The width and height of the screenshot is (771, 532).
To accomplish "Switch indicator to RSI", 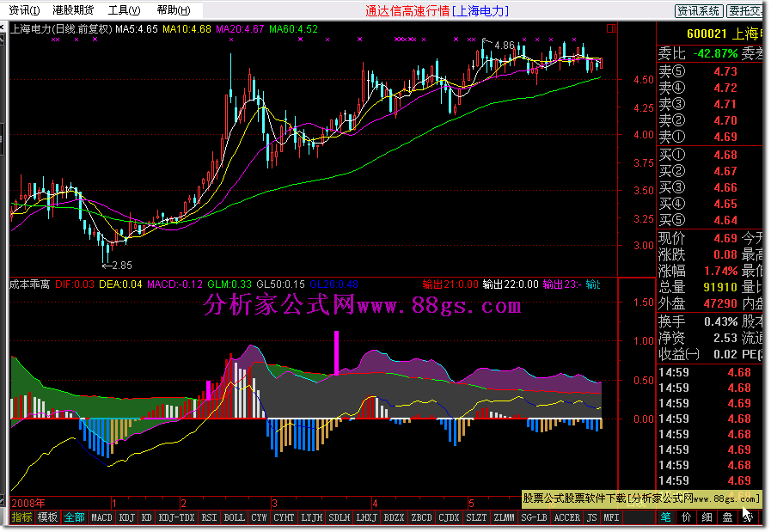I will [x=209, y=517].
